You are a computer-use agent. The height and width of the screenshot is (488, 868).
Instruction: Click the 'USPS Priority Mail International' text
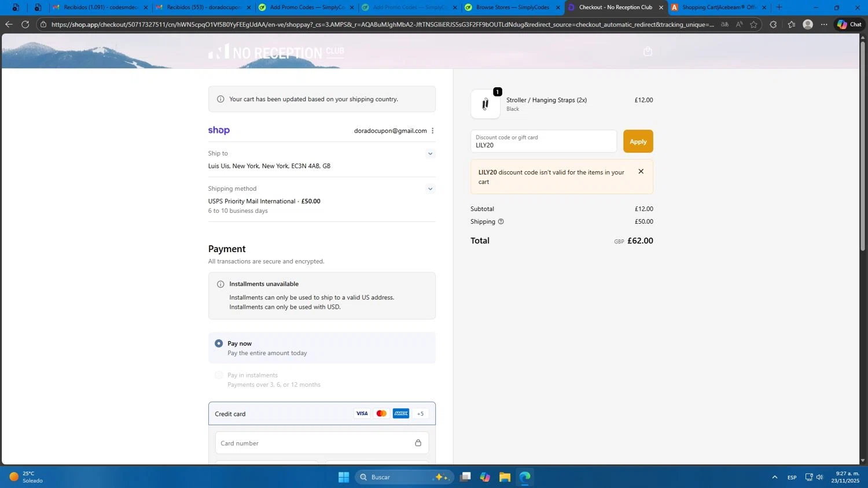[x=252, y=201]
